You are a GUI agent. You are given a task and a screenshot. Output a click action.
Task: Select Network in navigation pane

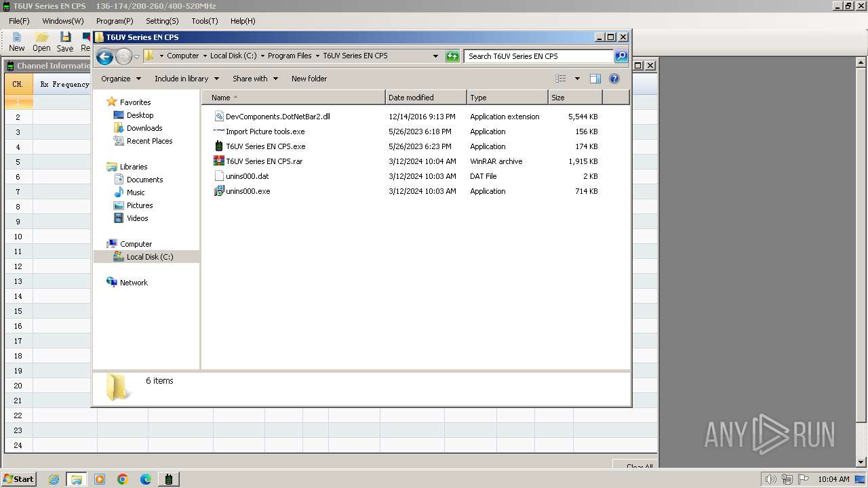coord(134,283)
